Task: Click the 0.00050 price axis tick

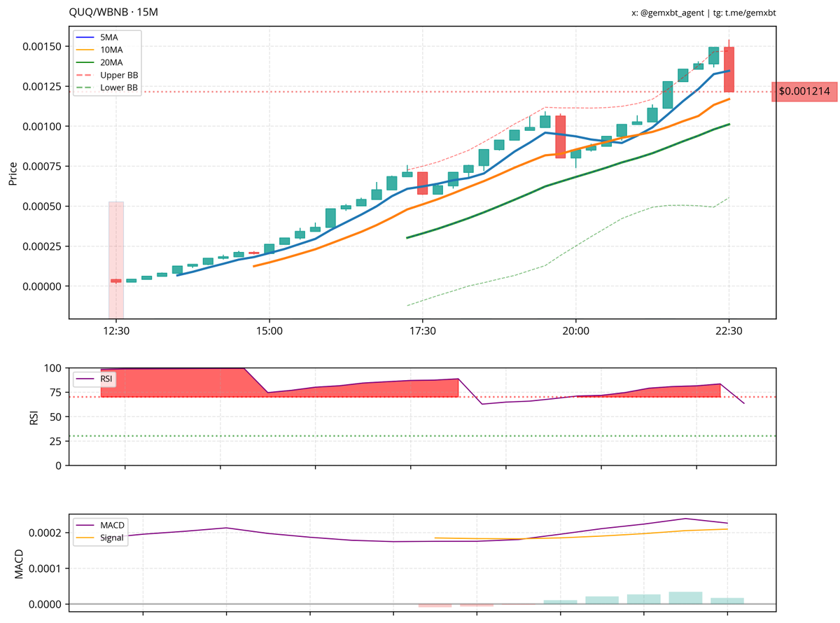Action: pos(43,206)
